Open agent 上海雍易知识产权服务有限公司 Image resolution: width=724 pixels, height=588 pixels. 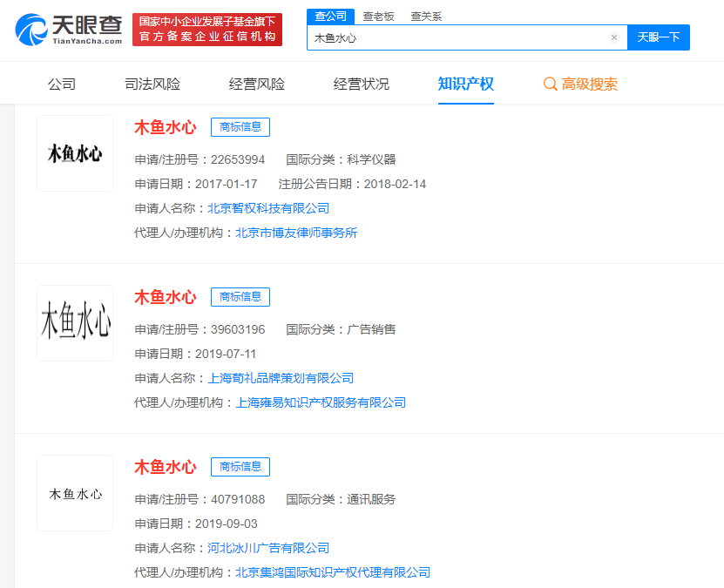[321, 402]
